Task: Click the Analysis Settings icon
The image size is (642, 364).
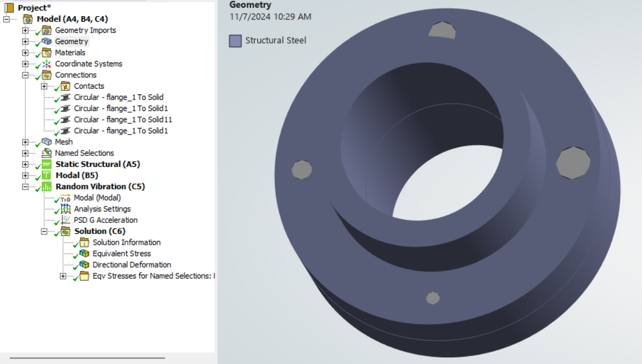Action: [66, 209]
